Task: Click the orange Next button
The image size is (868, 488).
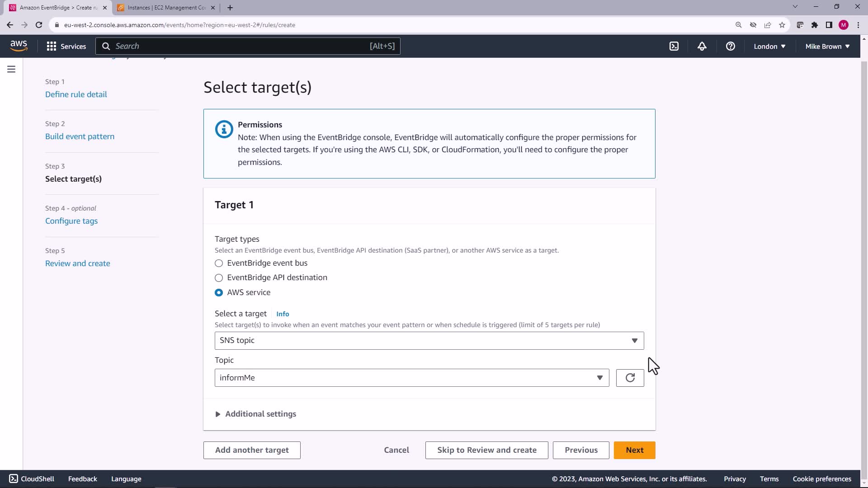Action: 634,450
